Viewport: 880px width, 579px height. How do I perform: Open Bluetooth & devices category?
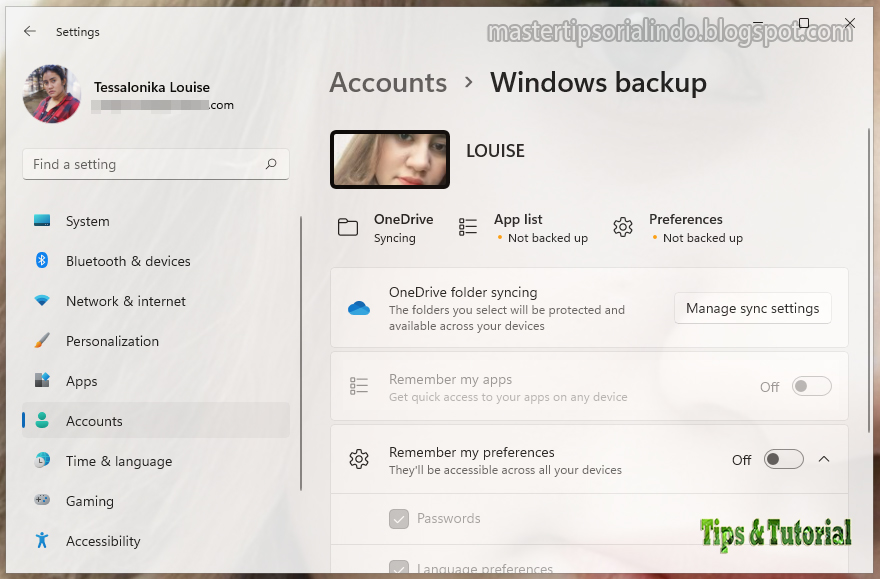pos(156,261)
